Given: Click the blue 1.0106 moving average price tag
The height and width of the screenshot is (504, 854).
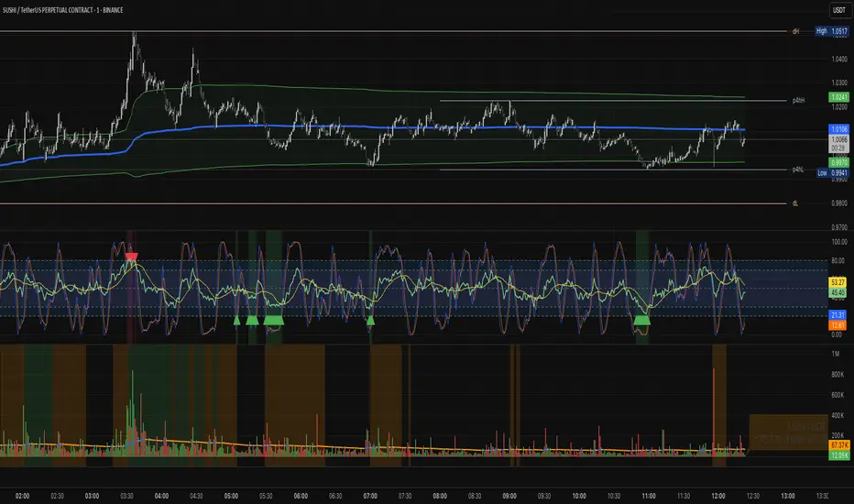Looking at the screenshot, I should (840, 129).
